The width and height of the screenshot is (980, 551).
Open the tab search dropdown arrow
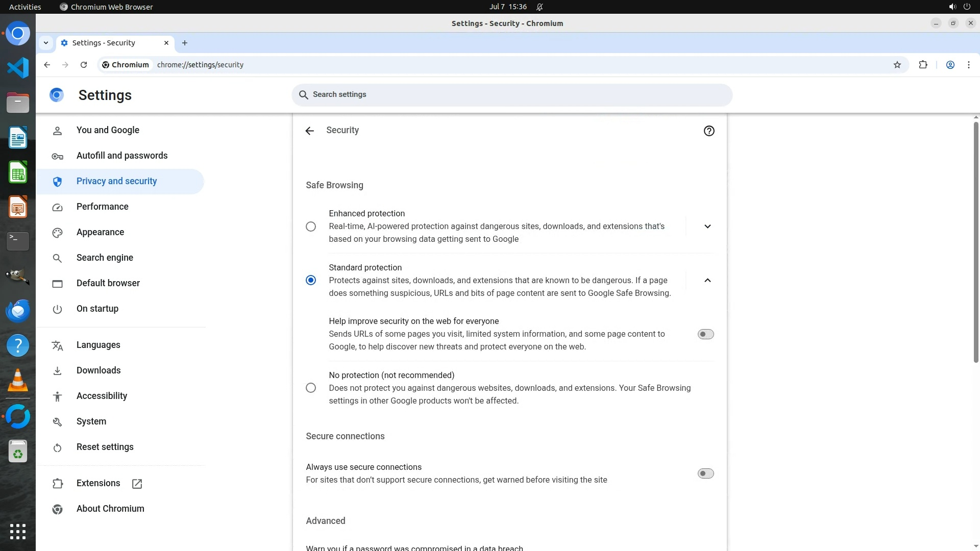click(x=46, y=43)
